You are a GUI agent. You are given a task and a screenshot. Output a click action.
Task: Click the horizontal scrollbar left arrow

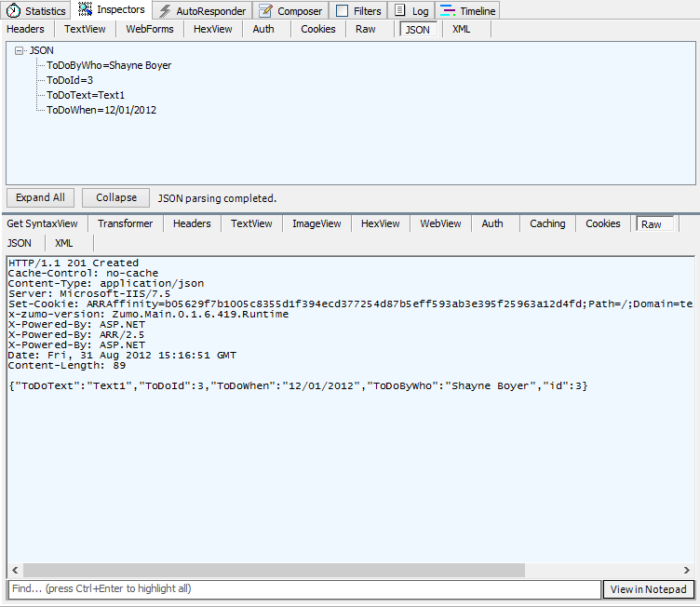coord(15,570)
